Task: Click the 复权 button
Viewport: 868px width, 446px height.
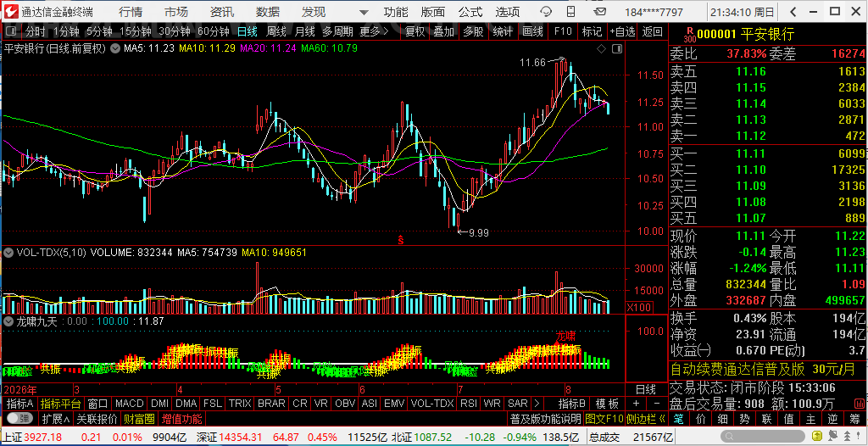Action: (415, 31)
